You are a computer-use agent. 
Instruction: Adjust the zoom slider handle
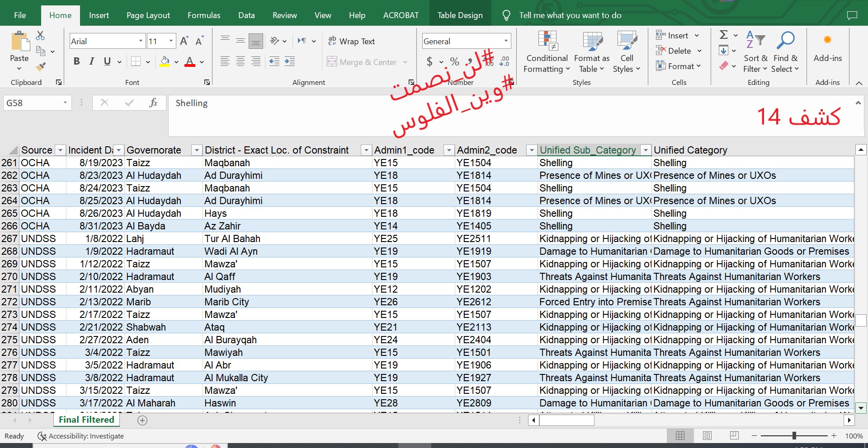point(794,436)
